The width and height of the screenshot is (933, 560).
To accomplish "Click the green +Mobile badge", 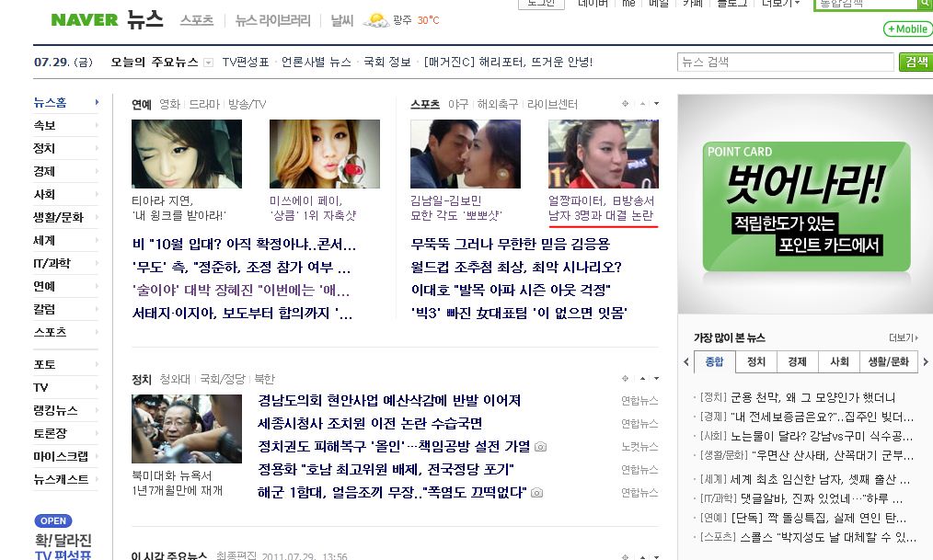I will pos(907,29).
